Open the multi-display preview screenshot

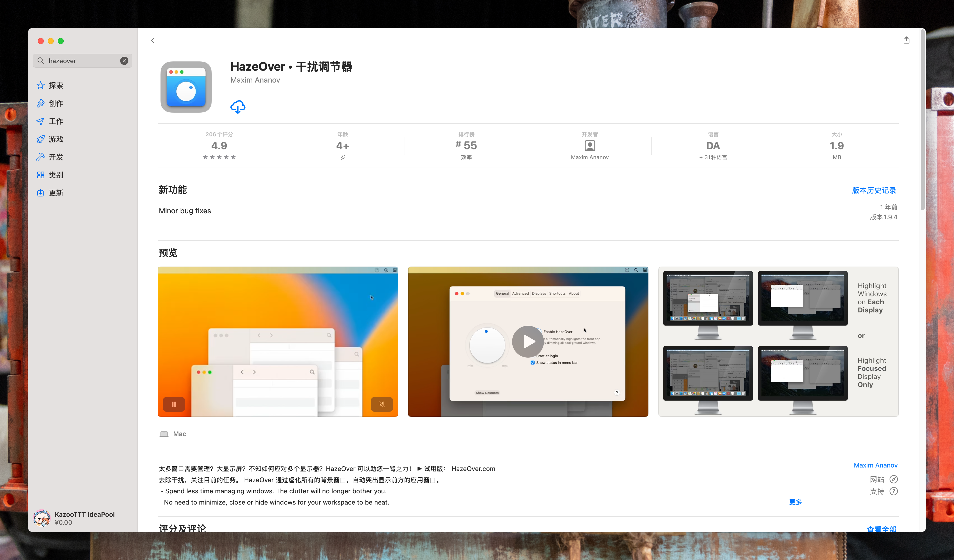pyautogui.click(x=778, y=342)
